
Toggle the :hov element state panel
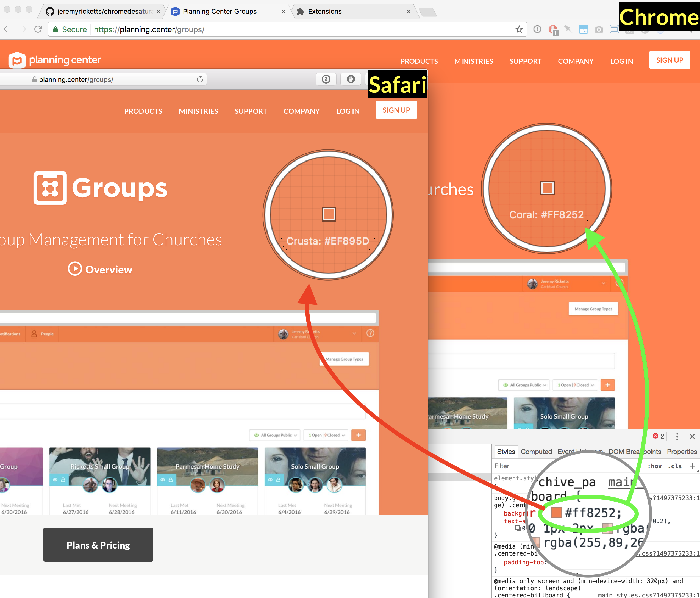point(654,466)
